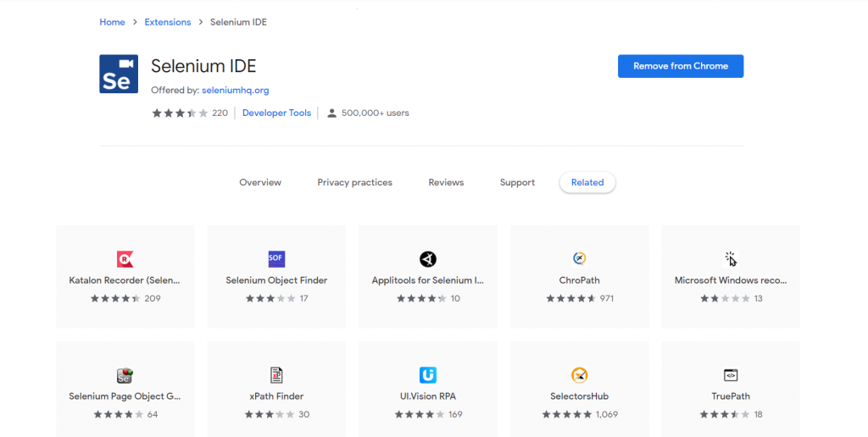Screen dimensions: 868x437
Task: Open the xPath Finder document icon
Action: coord(276,375)
